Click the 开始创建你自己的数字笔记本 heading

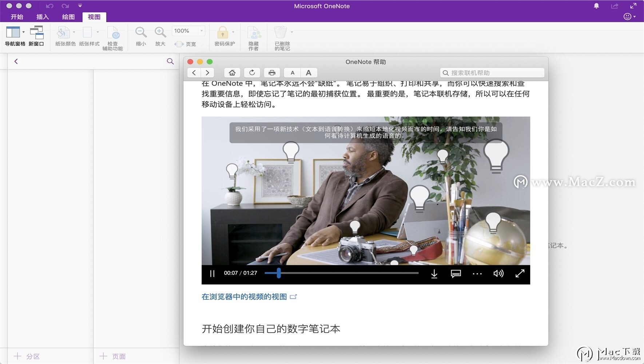tap(271, 329)
